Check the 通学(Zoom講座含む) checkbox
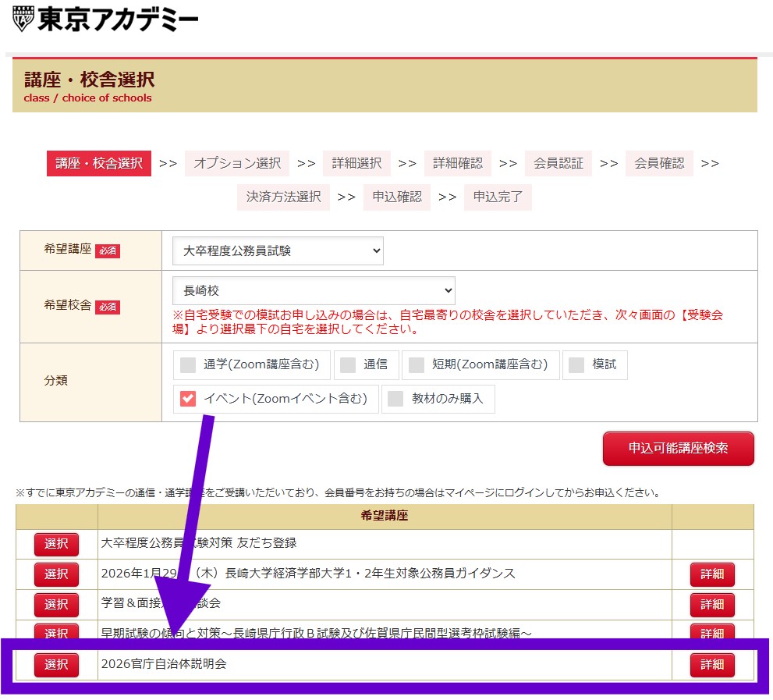The width and height of the screenshot is (773, 700). (x=188, y=364)
